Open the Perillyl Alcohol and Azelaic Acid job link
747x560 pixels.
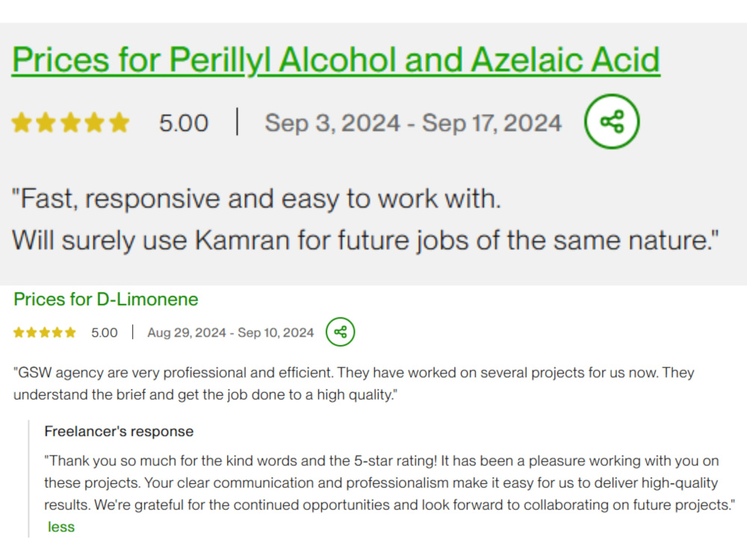point(336,60)
